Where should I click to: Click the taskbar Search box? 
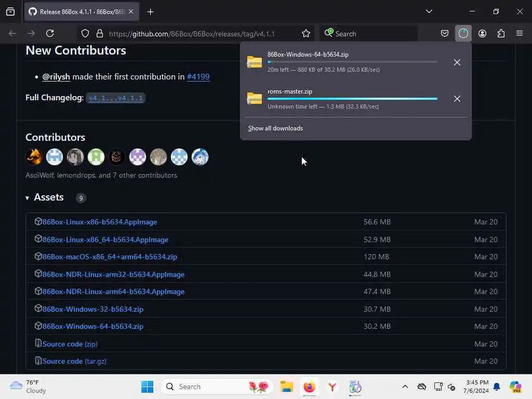217,387
